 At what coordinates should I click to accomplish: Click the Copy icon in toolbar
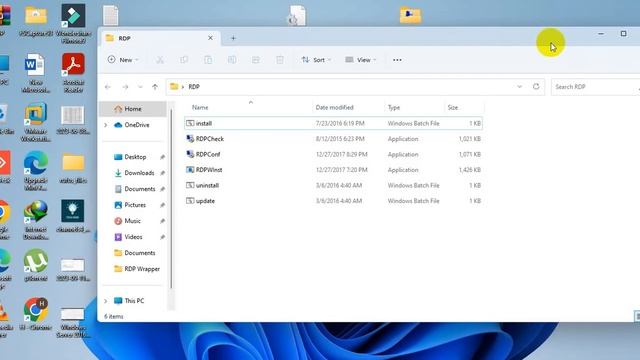(x=184, y=60)
